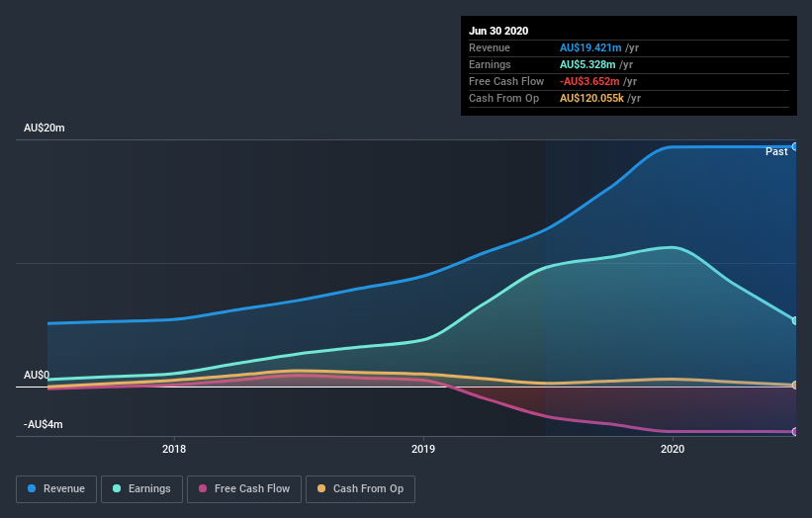Toggle the Revenue legend button
This screenshot has height=518, width=812.
point(56,489)
